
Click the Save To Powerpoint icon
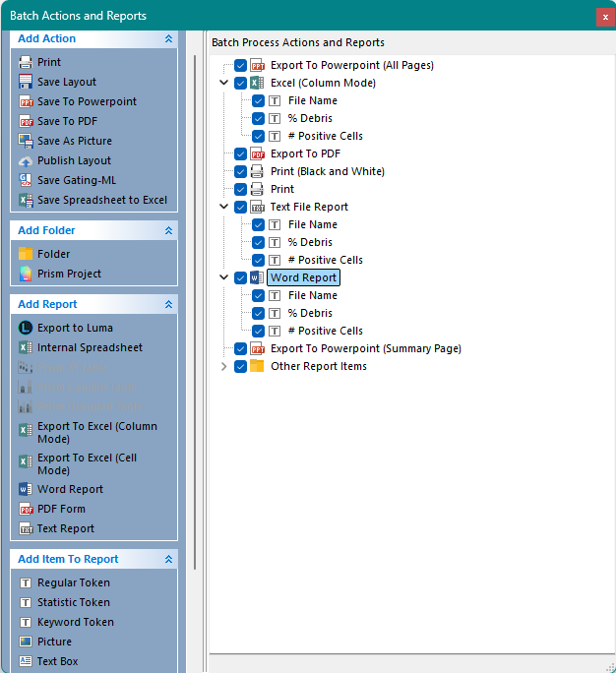(x=26, y=101)
